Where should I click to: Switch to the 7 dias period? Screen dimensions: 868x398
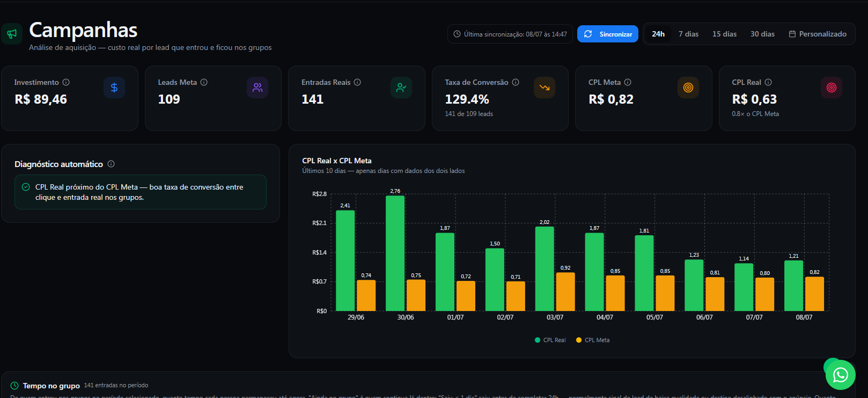(688, 34)
